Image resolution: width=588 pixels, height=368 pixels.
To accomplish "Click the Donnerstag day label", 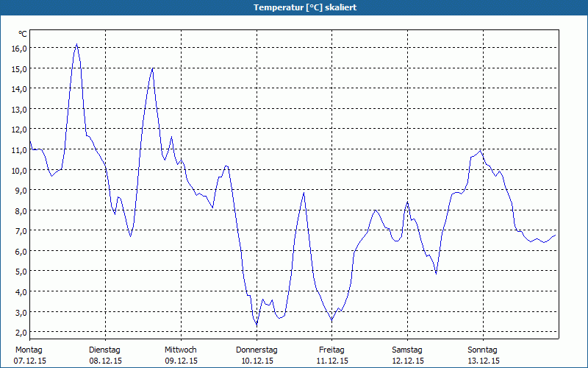I will [x=257, y=350].
